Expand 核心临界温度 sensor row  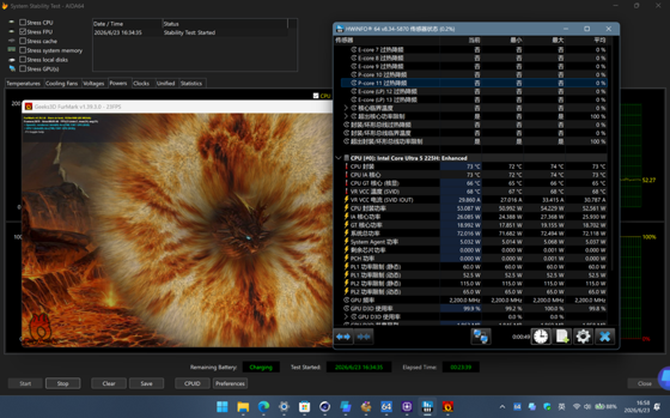(346, 108)
